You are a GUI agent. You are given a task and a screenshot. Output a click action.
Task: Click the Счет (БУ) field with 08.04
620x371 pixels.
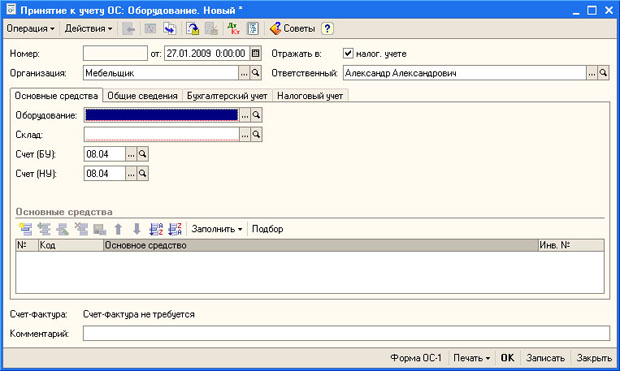tap(105, 154)
